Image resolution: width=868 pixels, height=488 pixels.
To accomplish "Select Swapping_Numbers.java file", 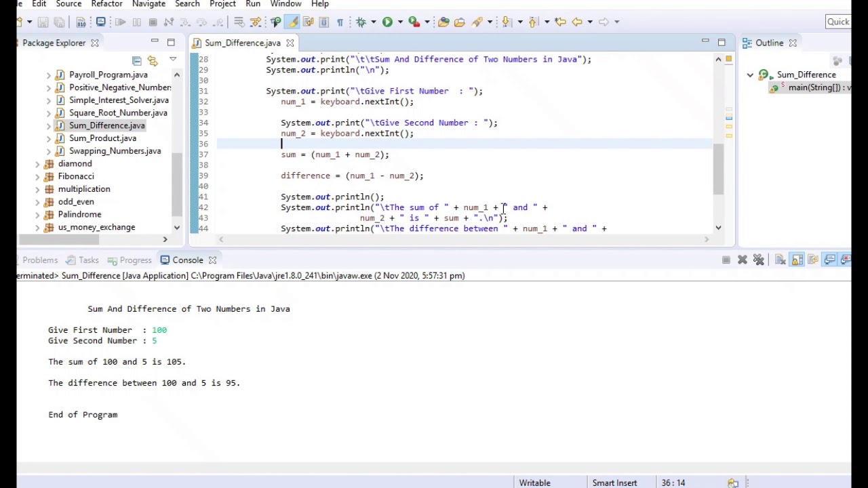I will click(x=115, y=151).
